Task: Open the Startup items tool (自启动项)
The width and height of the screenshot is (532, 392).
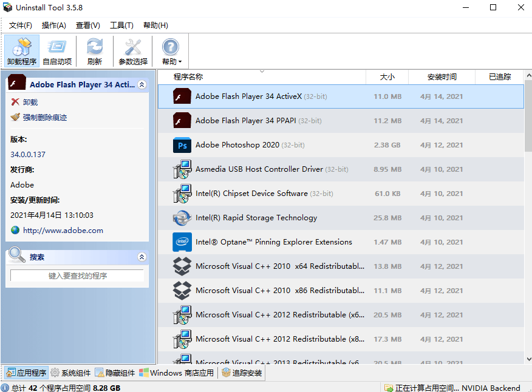Action: (x=57, y=51)
